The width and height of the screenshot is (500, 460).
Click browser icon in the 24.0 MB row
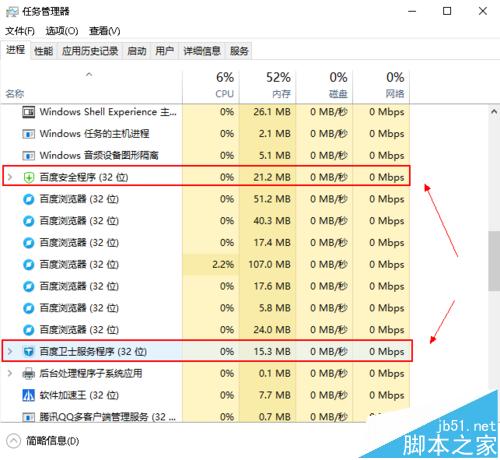pyautogui.click(x=29, y=330)
